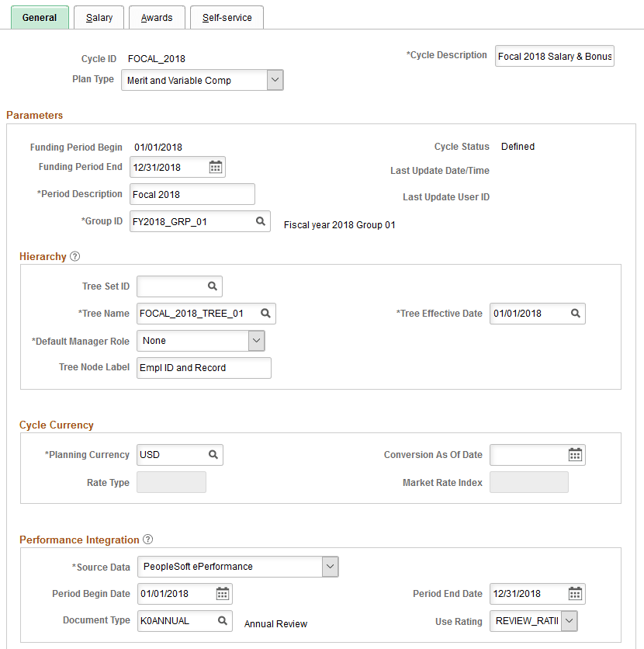The image size is (644, 649).
Task: Expand the Use Rating dropdown
Action: pos(569,620)
